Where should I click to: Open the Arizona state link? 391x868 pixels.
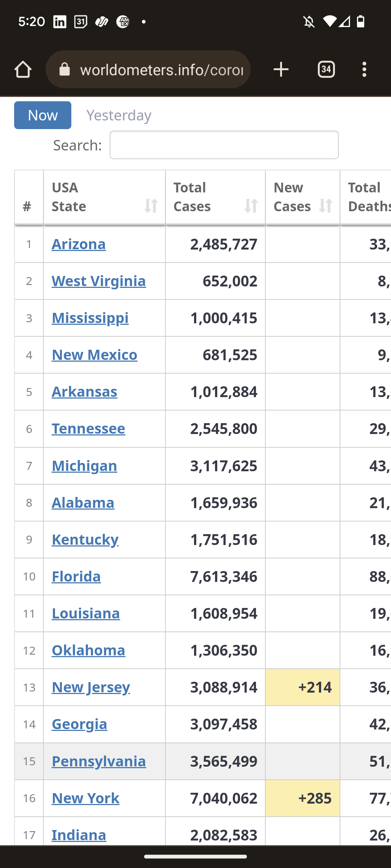click(x=79, y=244)
